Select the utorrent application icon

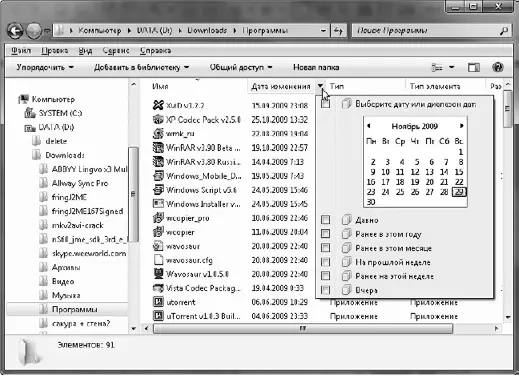[158, 302]
